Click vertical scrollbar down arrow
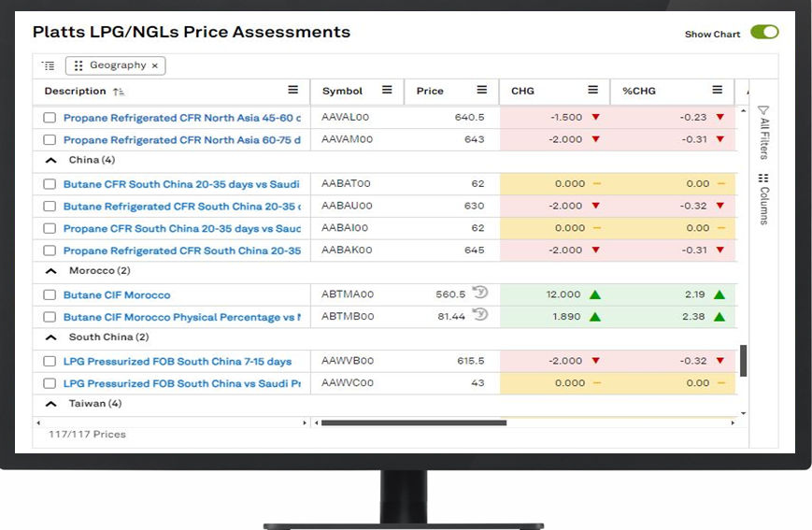This screenshot has height=530, width=812. click(743, 413)
